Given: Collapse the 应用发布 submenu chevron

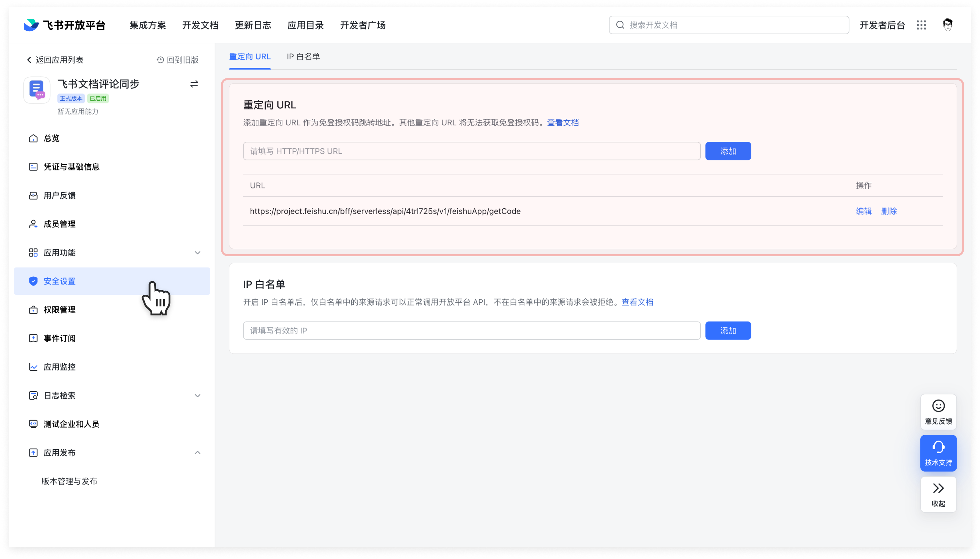Looking at the screenshot, I should point(198,453).
